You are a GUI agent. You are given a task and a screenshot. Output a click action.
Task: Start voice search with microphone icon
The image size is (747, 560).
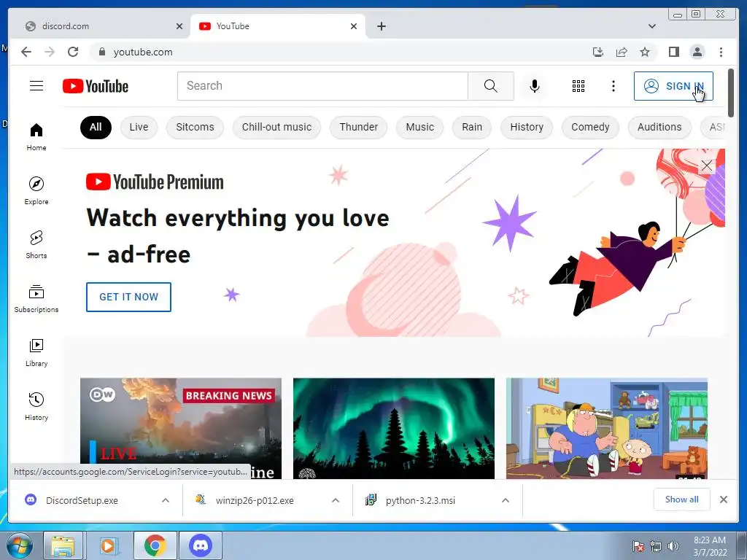point(535,86)
